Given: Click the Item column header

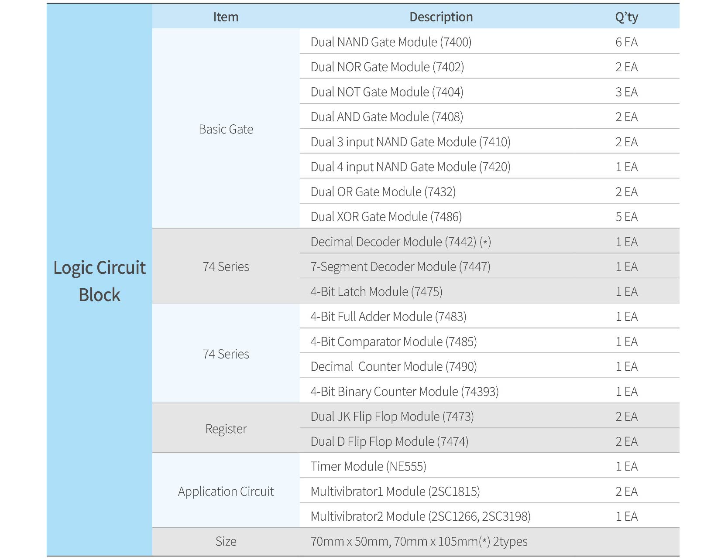Looking at the screenshot, I should [226, 17].
